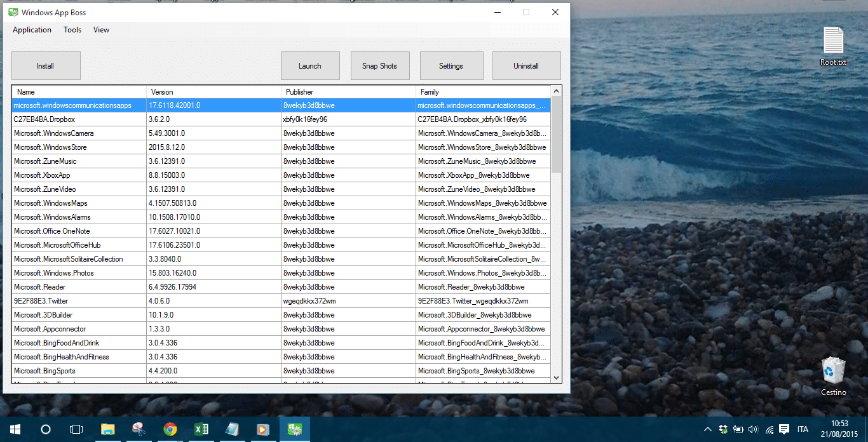
Task: Open the volume control in the system tray
Action: point(754,429)
